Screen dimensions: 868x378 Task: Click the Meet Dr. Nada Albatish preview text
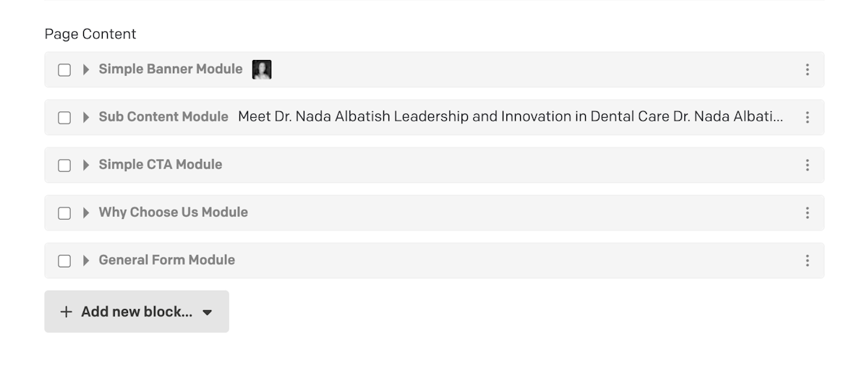coord(510,116)
